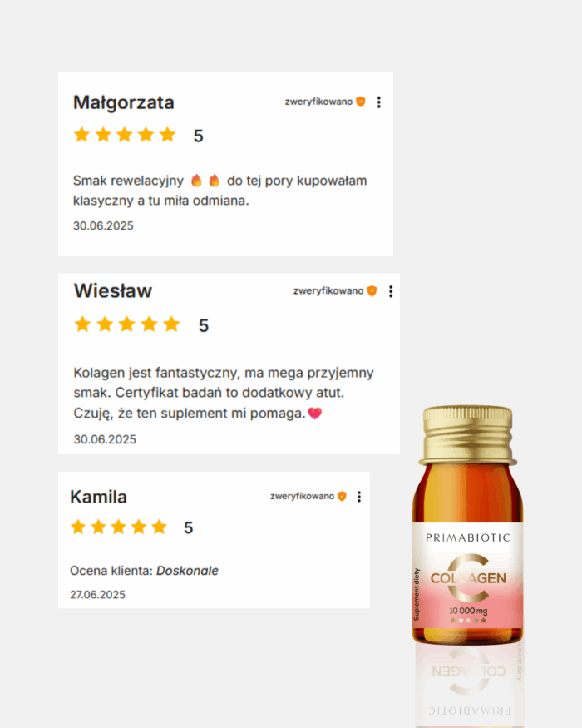The width and height of the screenshot is (582, 728).
Task: Open the three-dot menu on Kamila's review
Action: click(x=358, y=497)
